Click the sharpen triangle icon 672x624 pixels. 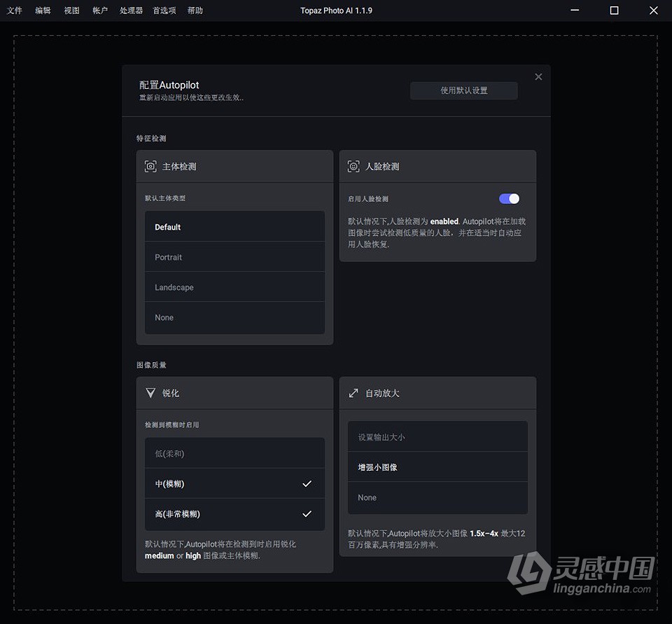pos(150,393)
